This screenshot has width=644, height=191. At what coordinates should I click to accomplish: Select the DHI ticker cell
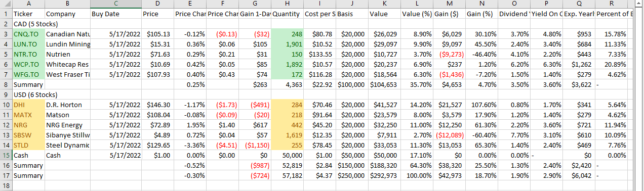pyautogui.click(x=28, y=105)
